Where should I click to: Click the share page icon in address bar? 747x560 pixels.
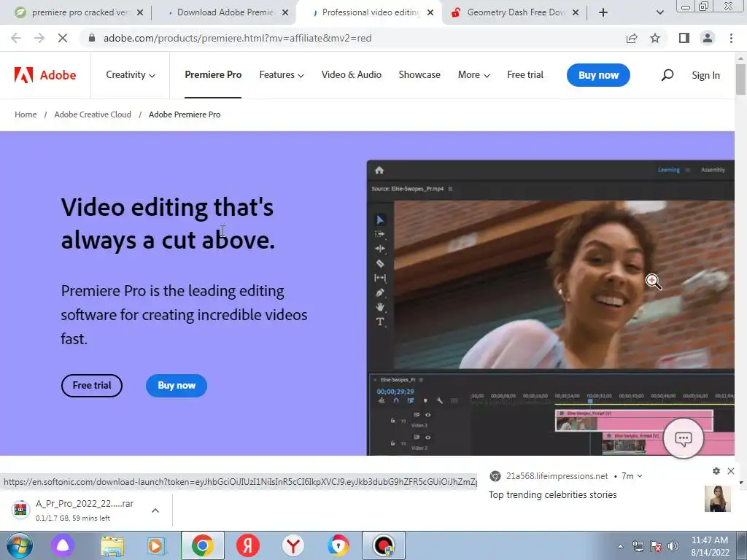click(x=632, y=38)
